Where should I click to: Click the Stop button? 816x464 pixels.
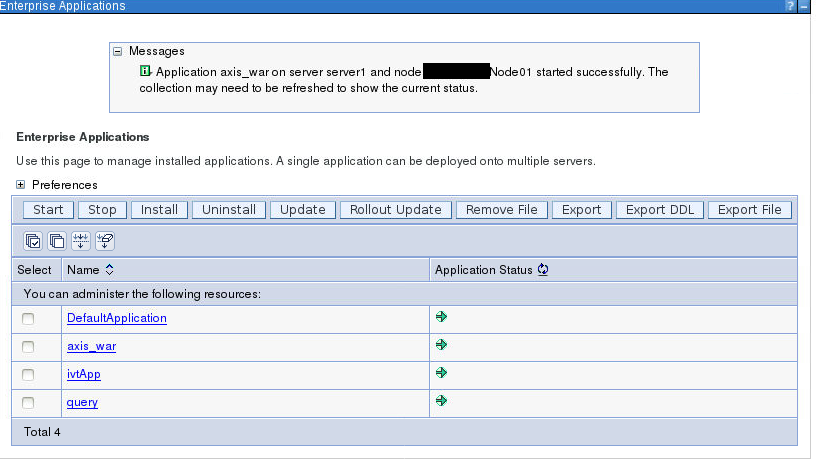coord(102,210)
